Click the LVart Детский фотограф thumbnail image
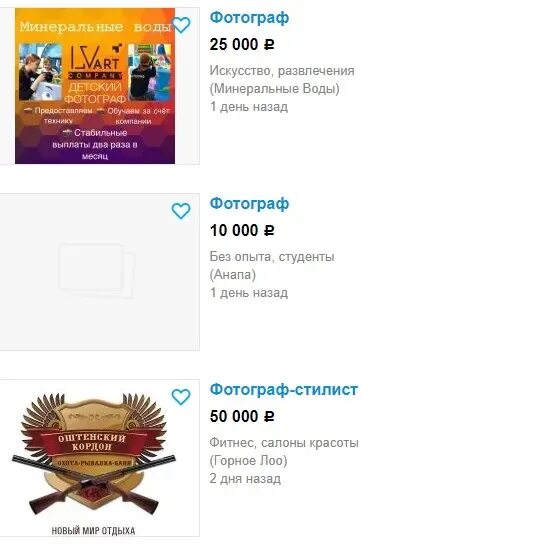Viewport: 548px width, 545px height. click(x=95, y=86)
